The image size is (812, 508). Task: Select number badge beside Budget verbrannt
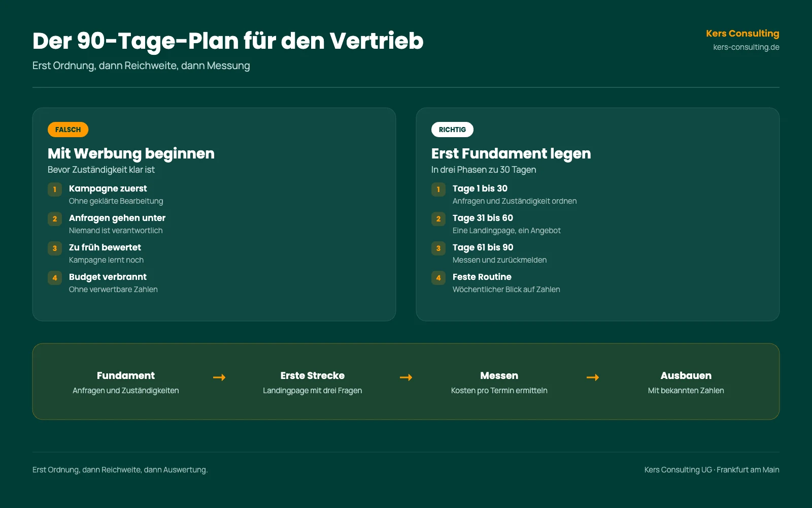tap(55, 278)
